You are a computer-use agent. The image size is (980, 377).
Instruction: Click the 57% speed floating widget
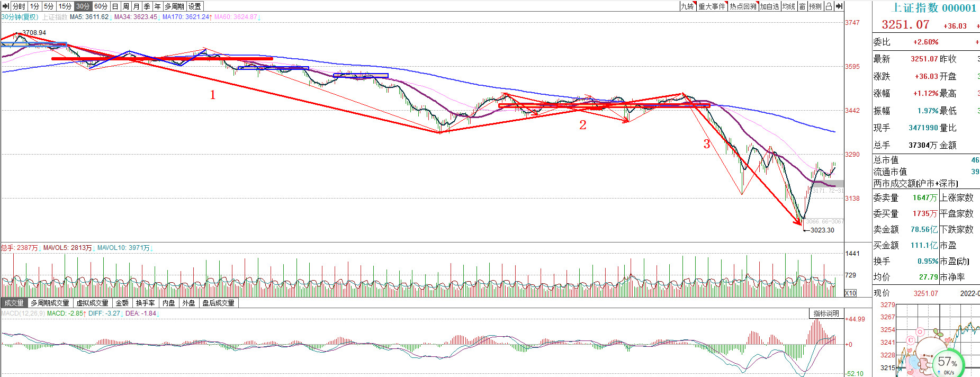tap(947, 363)
